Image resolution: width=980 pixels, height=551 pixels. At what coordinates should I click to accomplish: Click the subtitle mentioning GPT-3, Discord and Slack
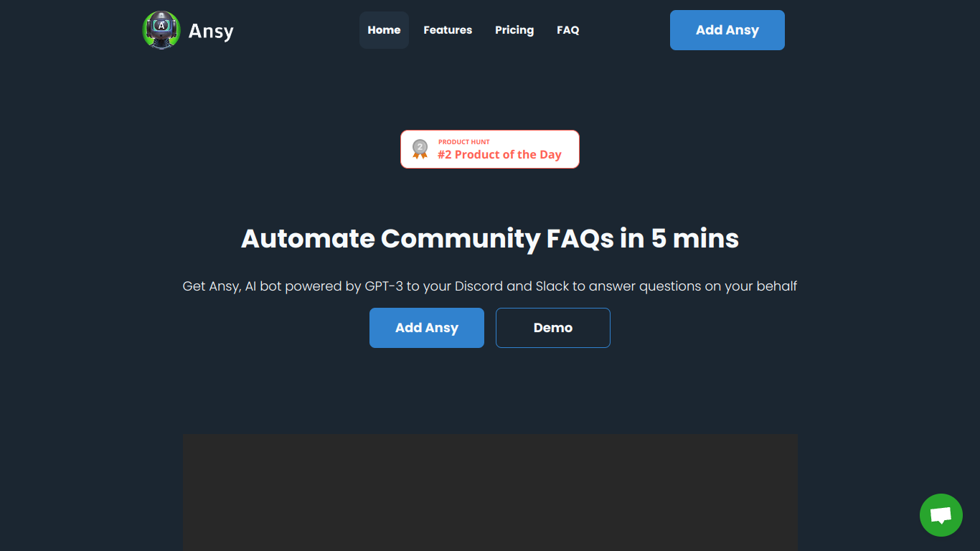coord(490,286)
